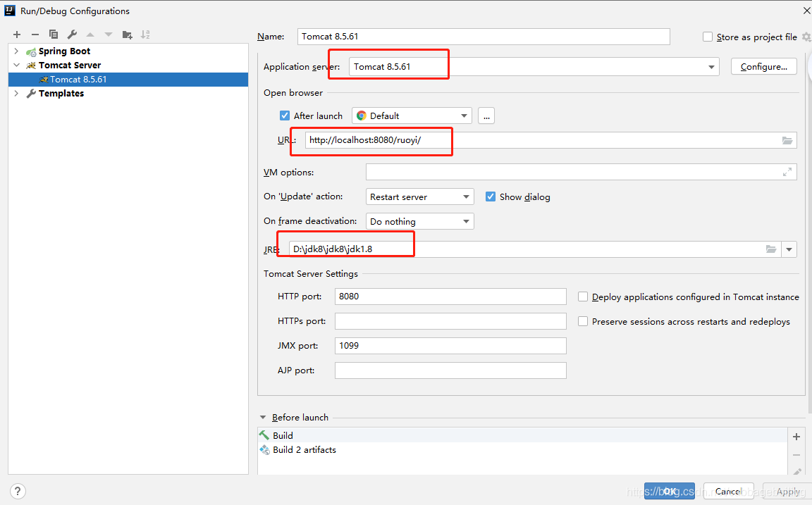The height and width of the screenshot is (505, 812).
Task: Click the HTTPs port field
Action: click(450, 321)
